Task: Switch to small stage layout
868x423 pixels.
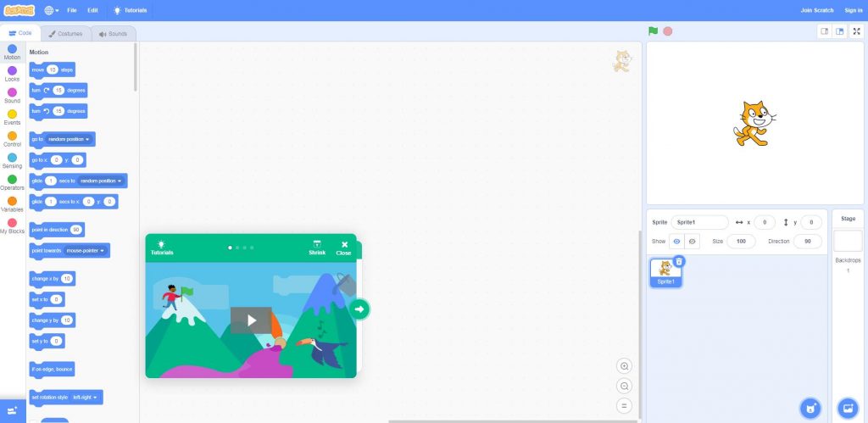Action: [824, 31]
